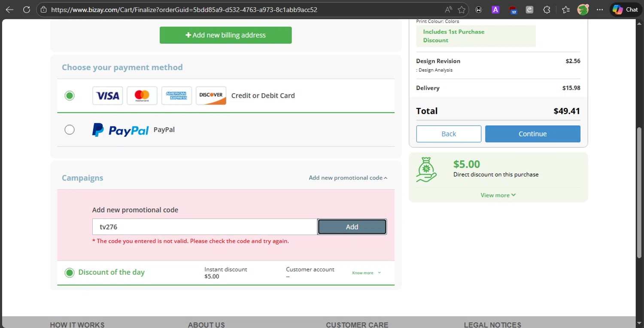
Task: Click Customer account column text
Action: pos(310,270)
